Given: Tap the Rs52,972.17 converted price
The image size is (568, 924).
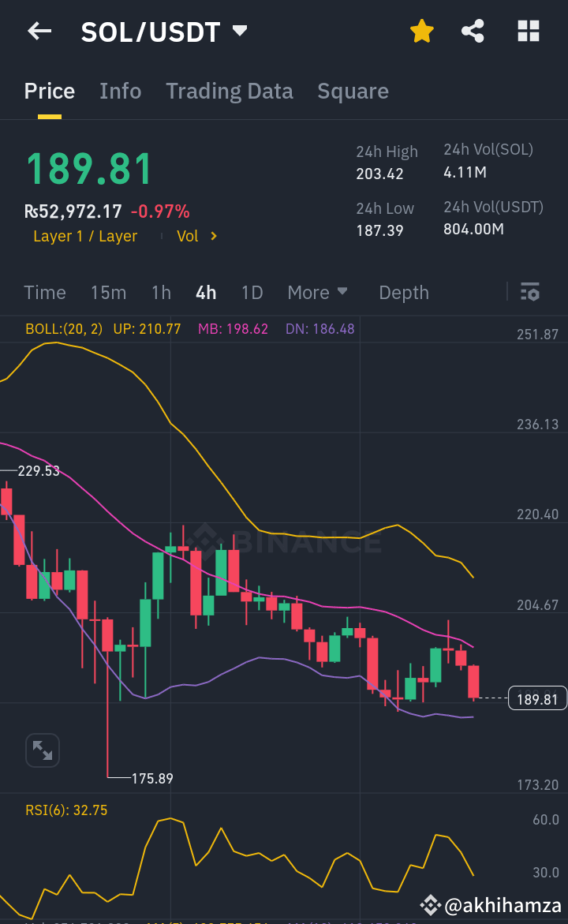Looking at the screenshot, I should click(73, 211).
